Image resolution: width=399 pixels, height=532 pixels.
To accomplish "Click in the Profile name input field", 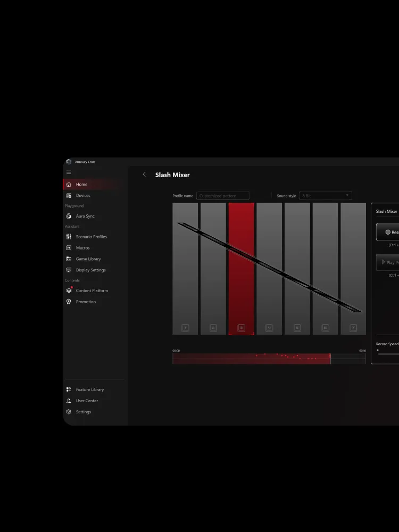I will point(223,196).
